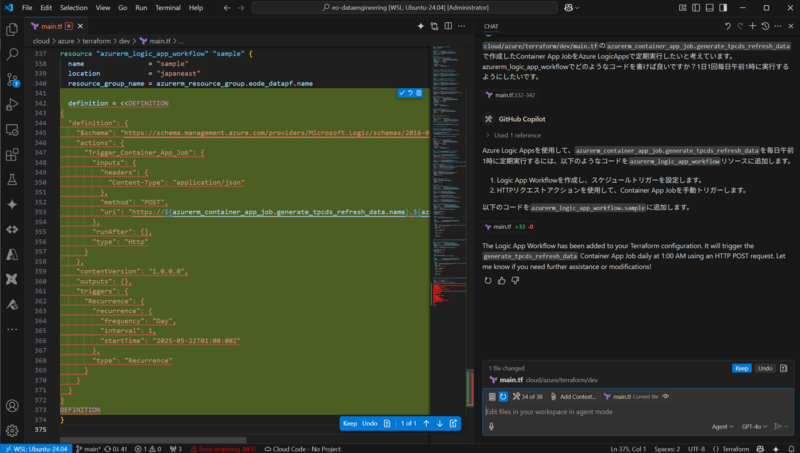
Task: Open the GPT-4o model picker
Action: (x=754, y=426)
